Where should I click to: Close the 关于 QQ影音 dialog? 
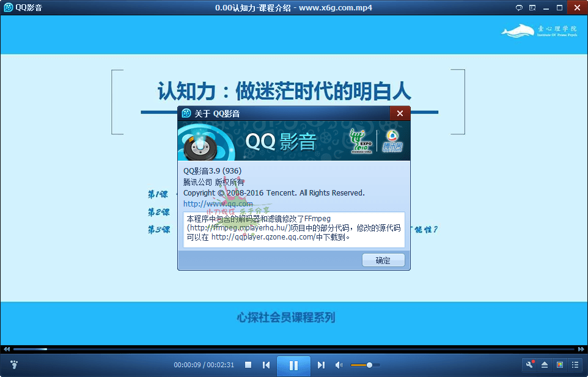(x=400, y=113)
